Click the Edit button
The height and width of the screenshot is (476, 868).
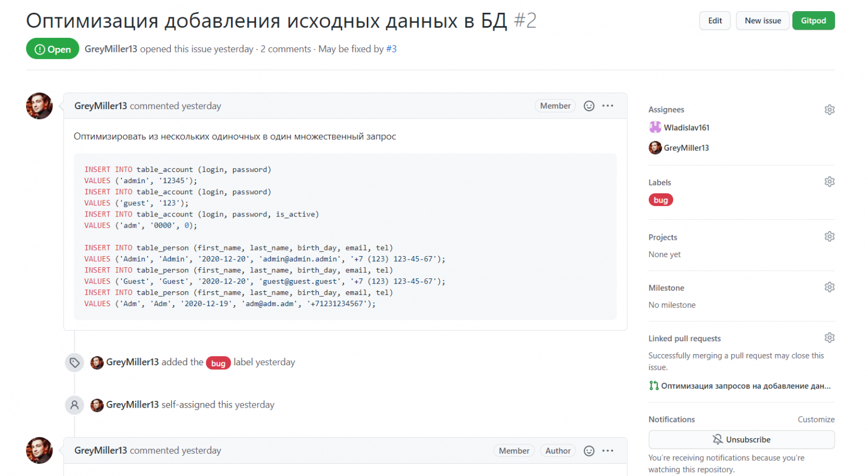pos(715,21)
